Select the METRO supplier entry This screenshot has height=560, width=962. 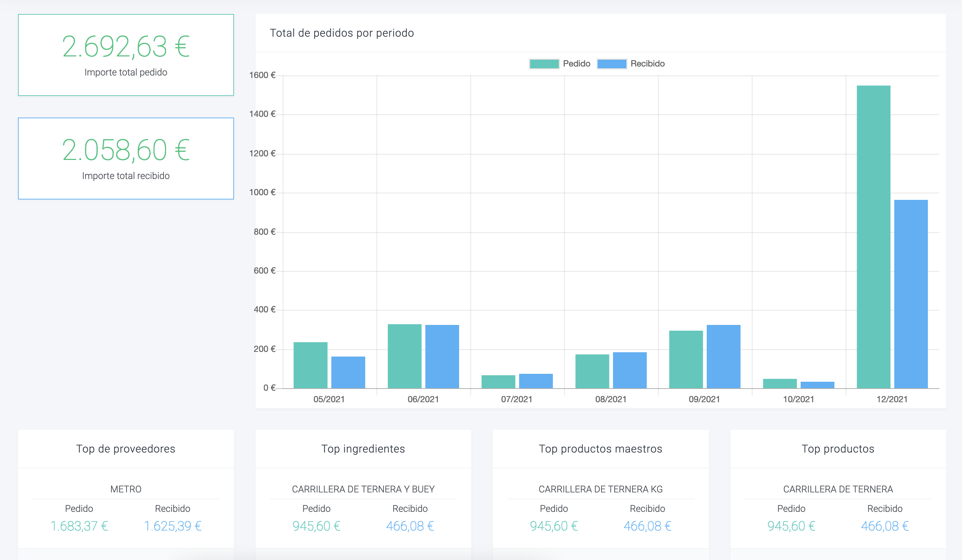[125, 489]
